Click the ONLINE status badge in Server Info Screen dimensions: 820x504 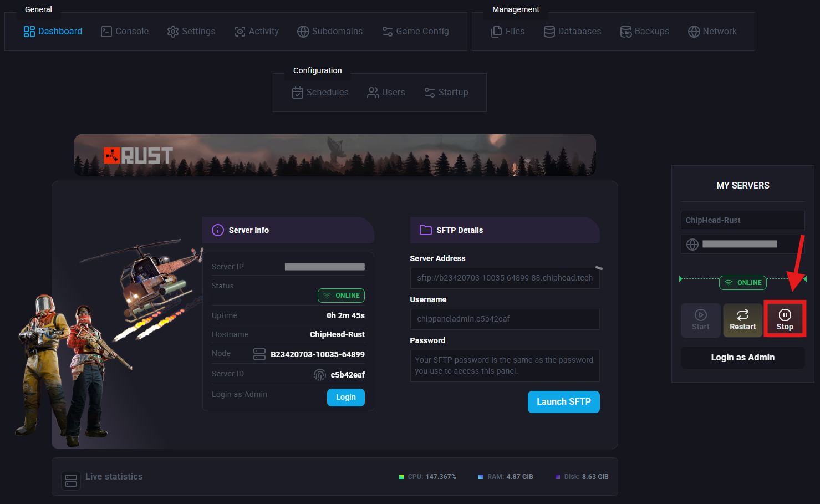pyautogui.click(x=342, y=296)
